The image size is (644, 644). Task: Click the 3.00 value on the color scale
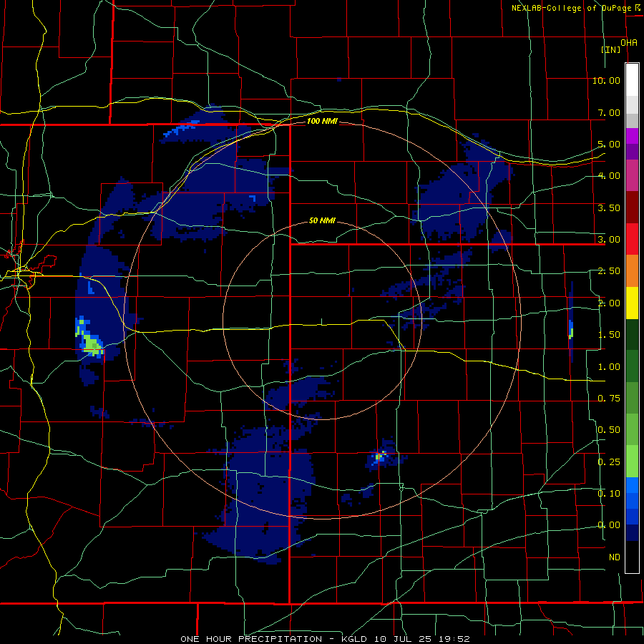(x=609, y=240)
